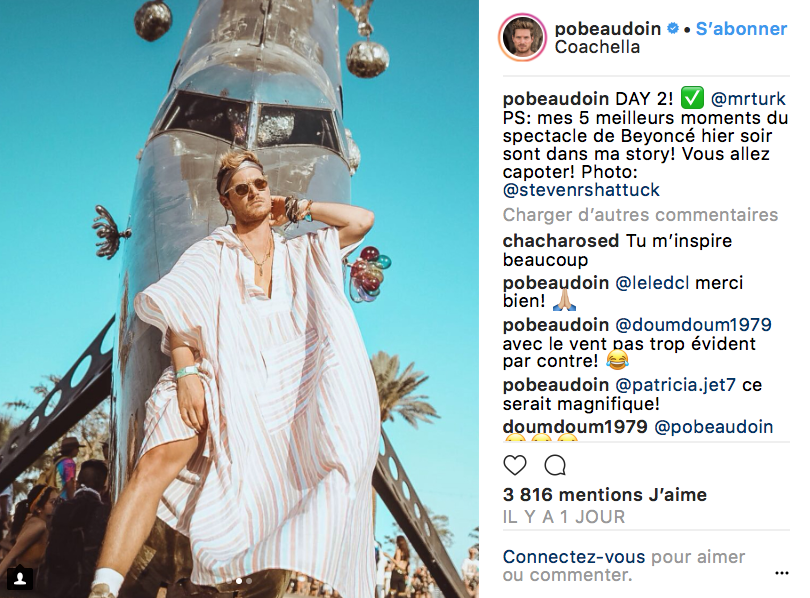Open the @doumdoum1979 mention

(x=694, y=325)
